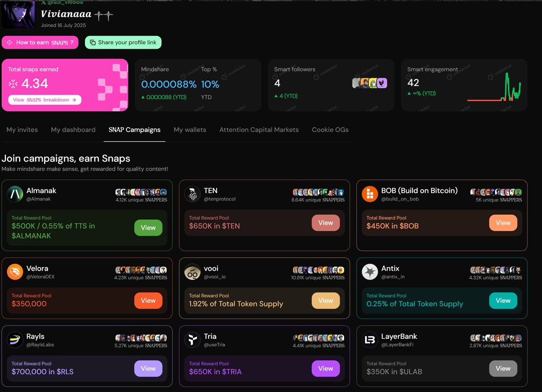The width and height of the screenshot is (542, 392).
Task: Open the TEN protocol logo
Action: coord(192,194)
